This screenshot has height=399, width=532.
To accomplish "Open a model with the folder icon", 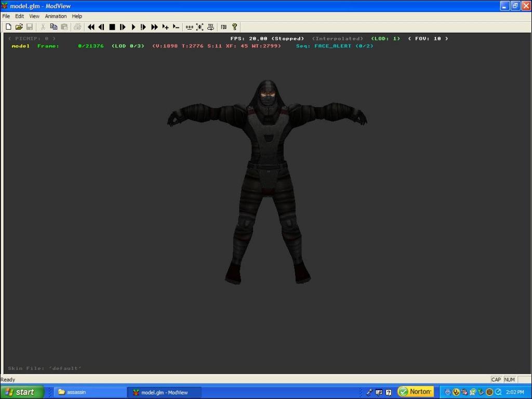I will 19,27.
